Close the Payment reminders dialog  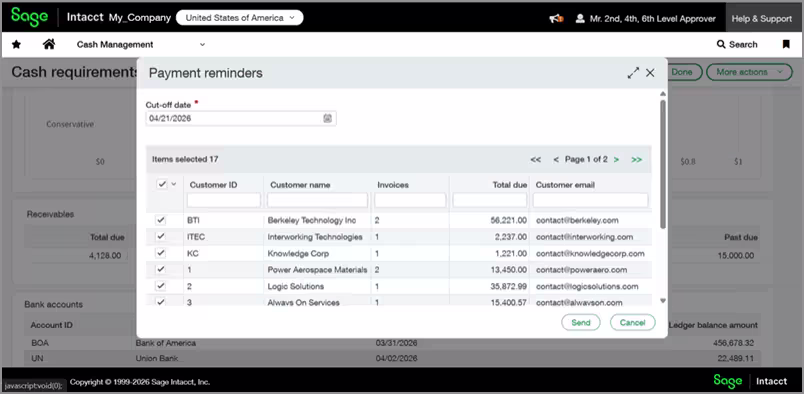pyautogui.click(x=650, y=73)
